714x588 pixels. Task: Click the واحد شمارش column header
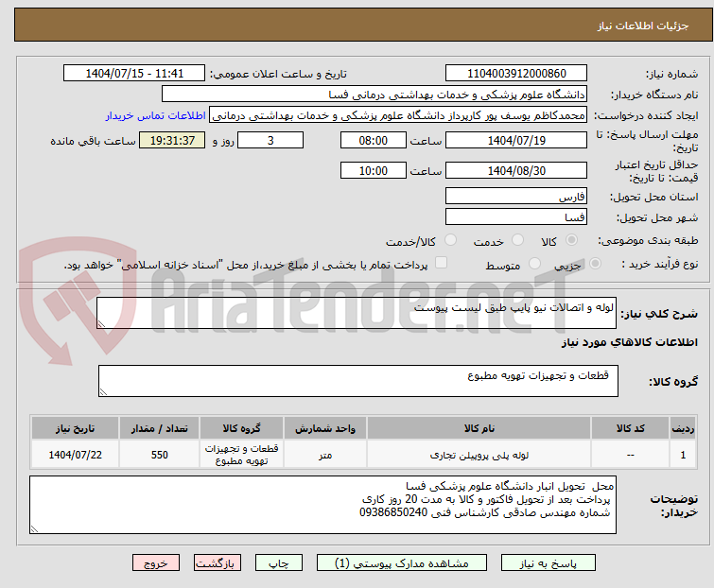pos(325,428)
